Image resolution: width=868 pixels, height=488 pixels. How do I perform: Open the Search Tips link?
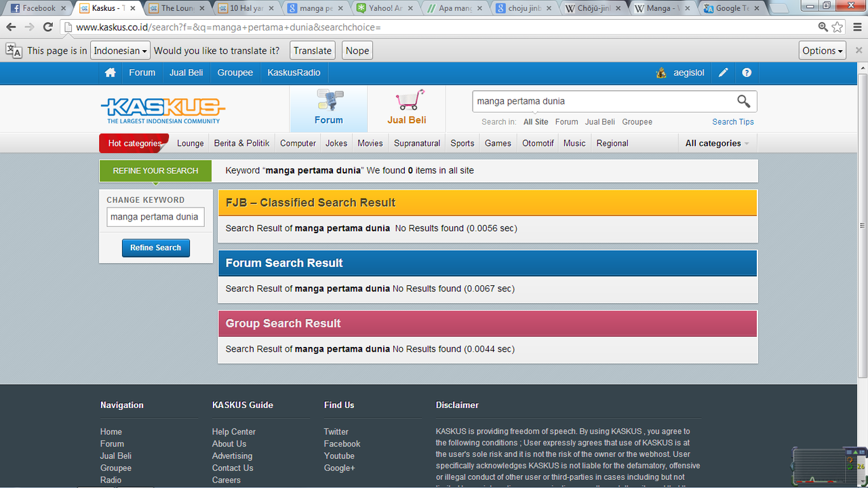click(733, 122)
